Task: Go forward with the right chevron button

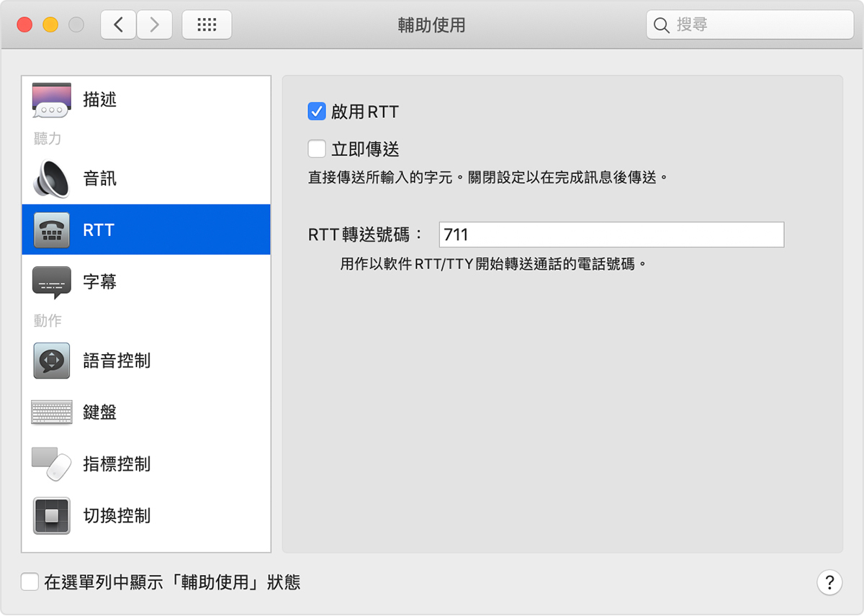Action: [154, 25]
